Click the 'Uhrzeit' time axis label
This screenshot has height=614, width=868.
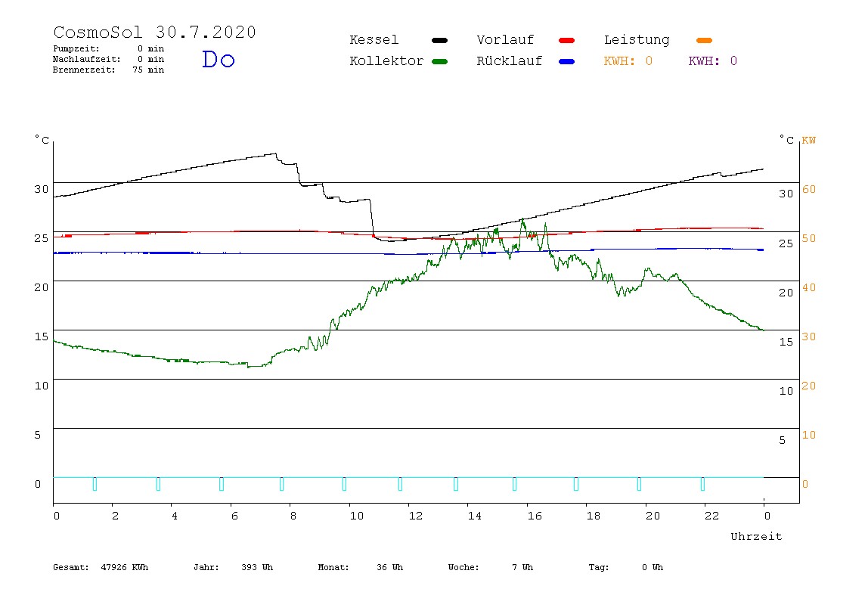click(x=756, y=536)
